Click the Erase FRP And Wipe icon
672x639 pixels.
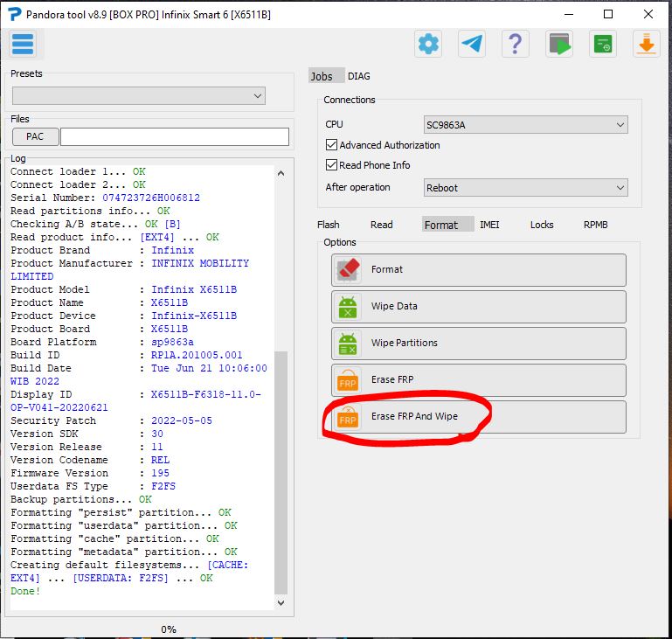[x=348, y=417]
